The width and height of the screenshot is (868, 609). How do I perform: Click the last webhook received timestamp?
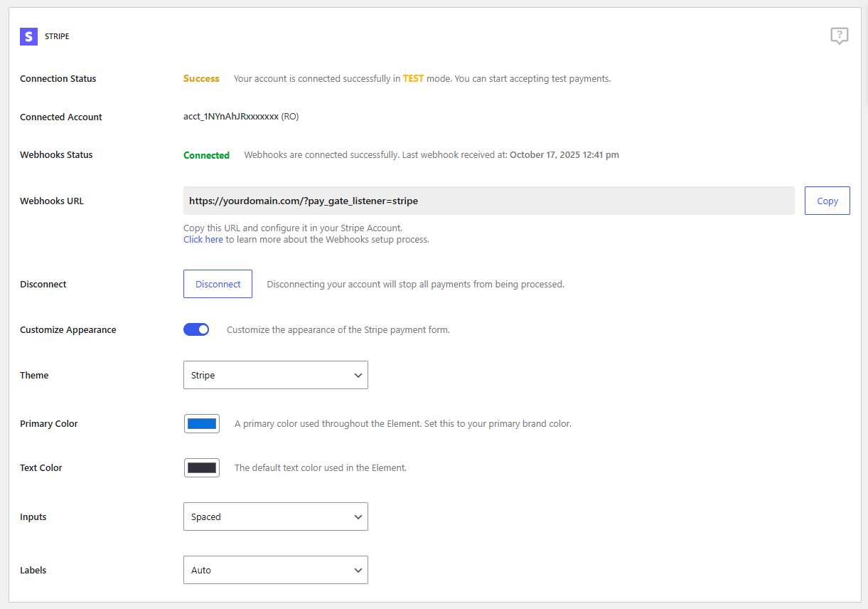tap(564, 155)
